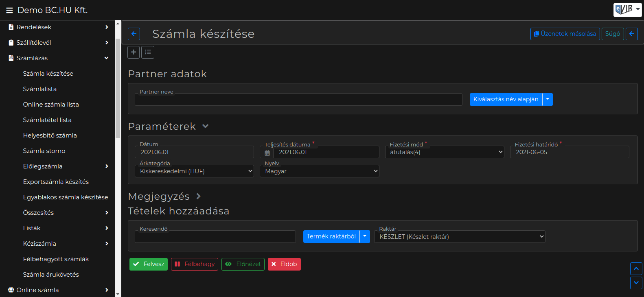Click the back arrow next to the Súgó button

pyautogui.click(x=631, y=34)
